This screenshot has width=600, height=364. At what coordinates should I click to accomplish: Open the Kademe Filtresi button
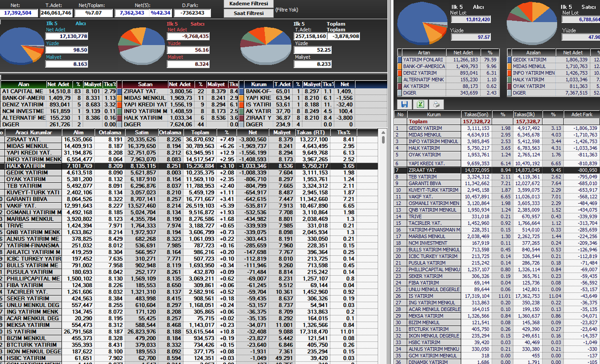tap(248, 4)
